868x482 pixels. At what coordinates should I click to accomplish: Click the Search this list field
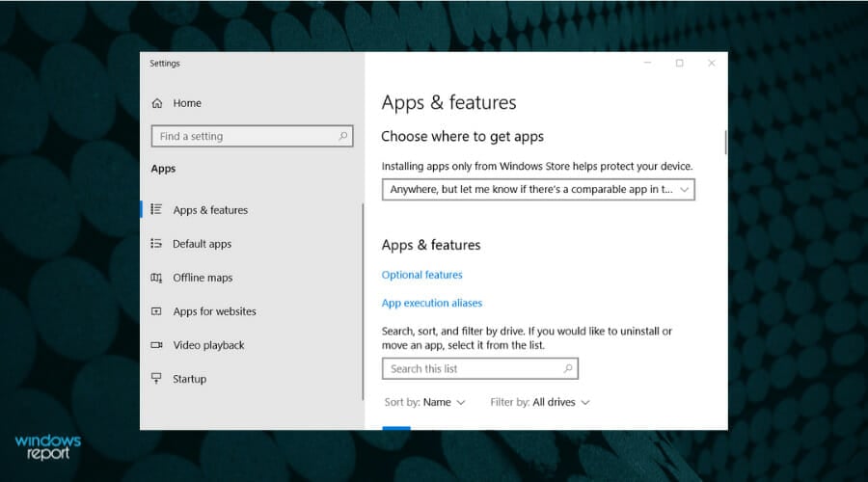click(480, 368)
